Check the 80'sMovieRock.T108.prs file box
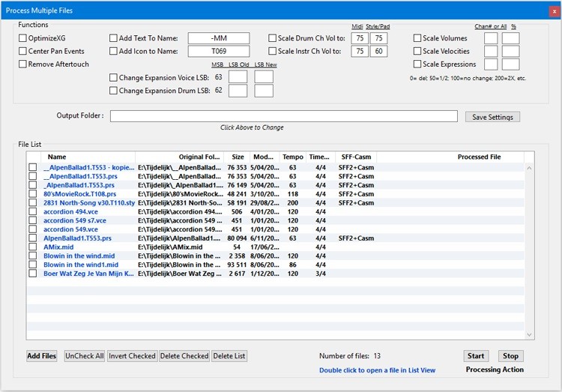Screen dimensions: 562x392 (x=33, y=193)
